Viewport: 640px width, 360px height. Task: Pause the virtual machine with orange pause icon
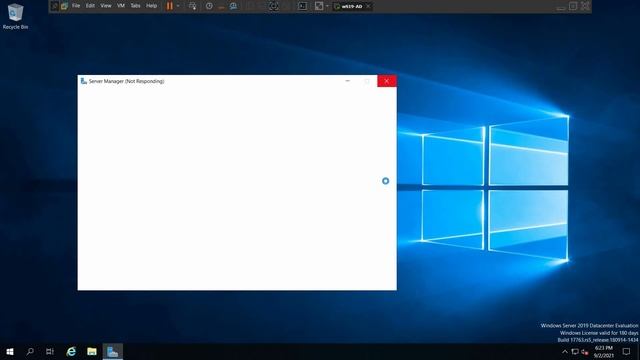tap(169, 6)
